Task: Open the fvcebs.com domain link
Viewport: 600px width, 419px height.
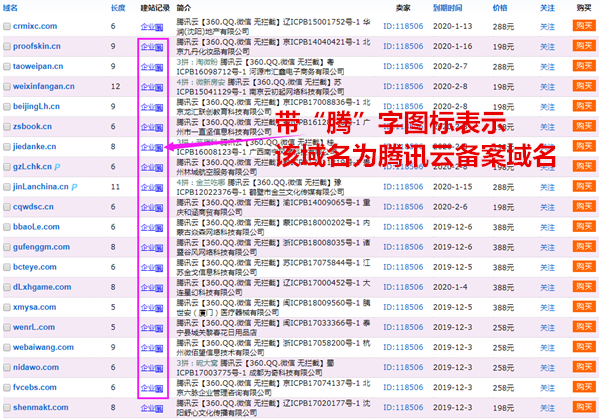Action: (x=35, y=388)
